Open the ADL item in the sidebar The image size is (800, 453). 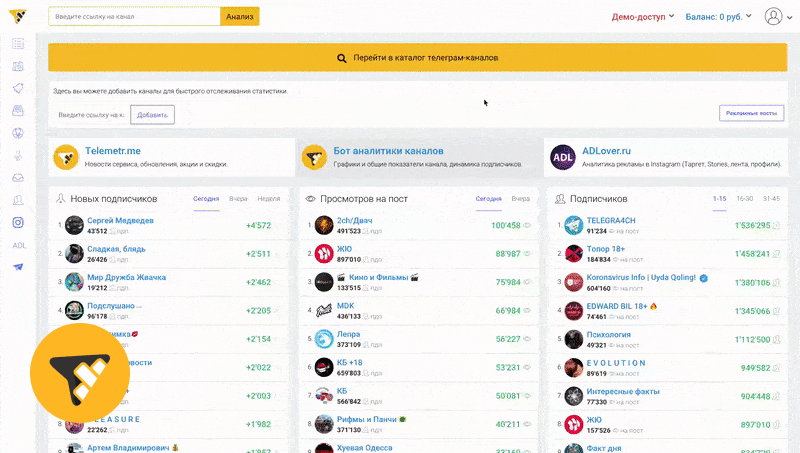point(19,245)
